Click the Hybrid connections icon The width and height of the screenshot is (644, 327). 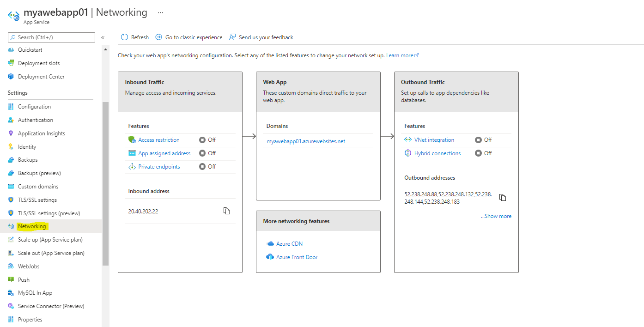click(x=408, y=153)
